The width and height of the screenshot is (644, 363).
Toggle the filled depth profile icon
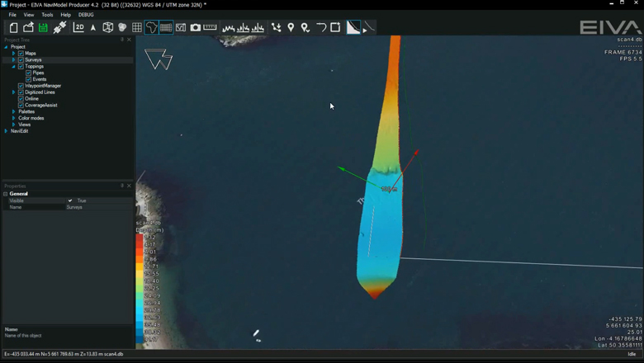(x=353, y=27)
